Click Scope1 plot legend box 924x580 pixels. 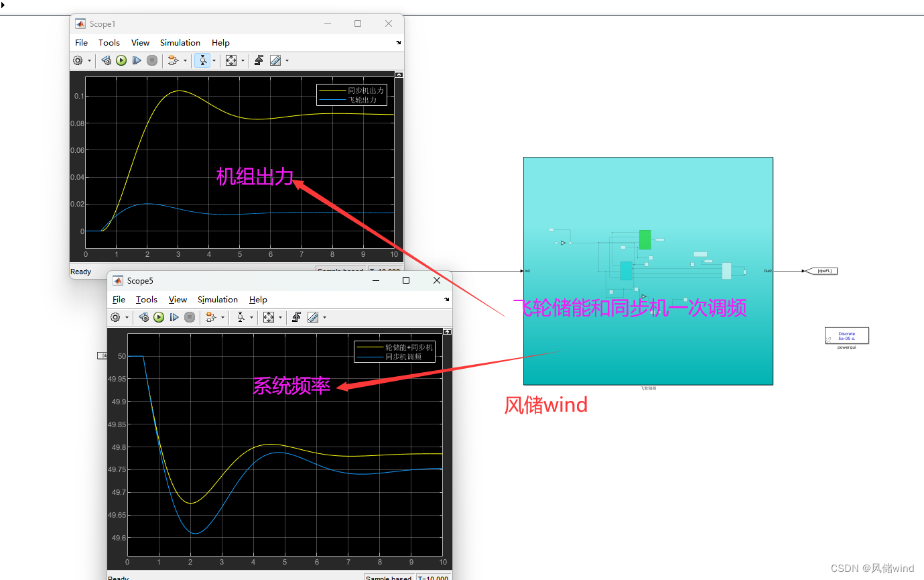click(352, 95)
